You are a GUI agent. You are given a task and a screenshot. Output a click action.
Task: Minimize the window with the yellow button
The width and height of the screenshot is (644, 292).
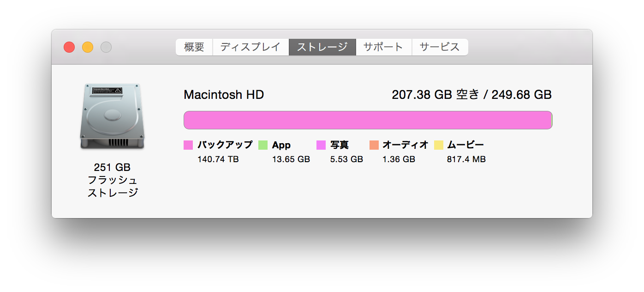[88, 47]
